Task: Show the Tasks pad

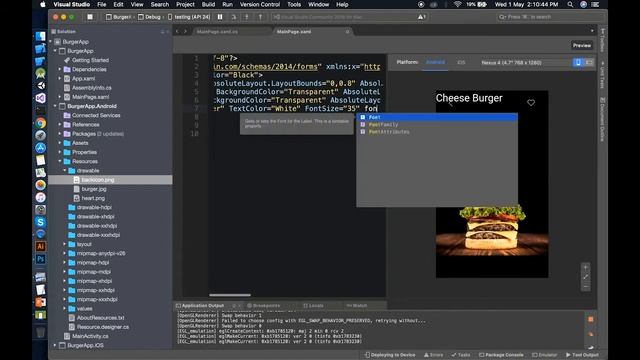Action: click(x=461, y=355)
